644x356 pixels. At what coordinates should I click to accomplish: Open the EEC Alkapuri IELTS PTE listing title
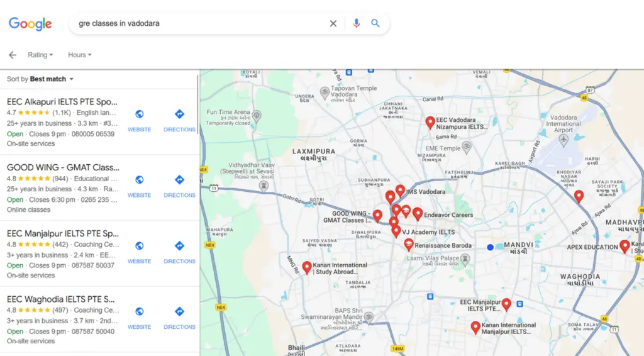[62, 101]
